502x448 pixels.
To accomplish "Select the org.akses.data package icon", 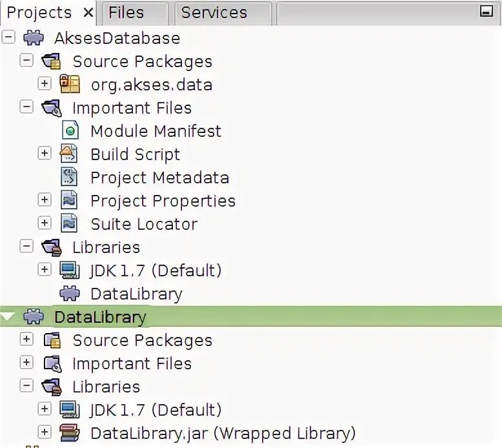I will click(x=70, y=84).
